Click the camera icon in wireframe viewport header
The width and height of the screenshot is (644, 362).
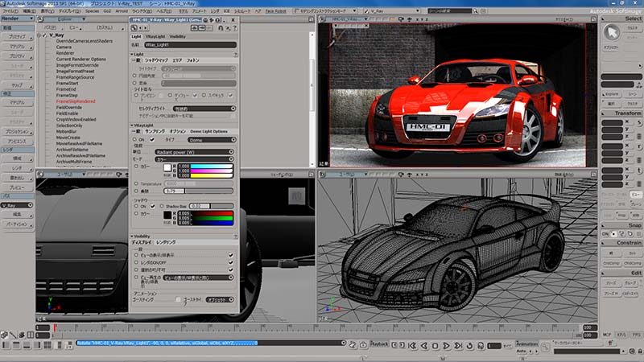pyautogui.click(x=401, y=175)
